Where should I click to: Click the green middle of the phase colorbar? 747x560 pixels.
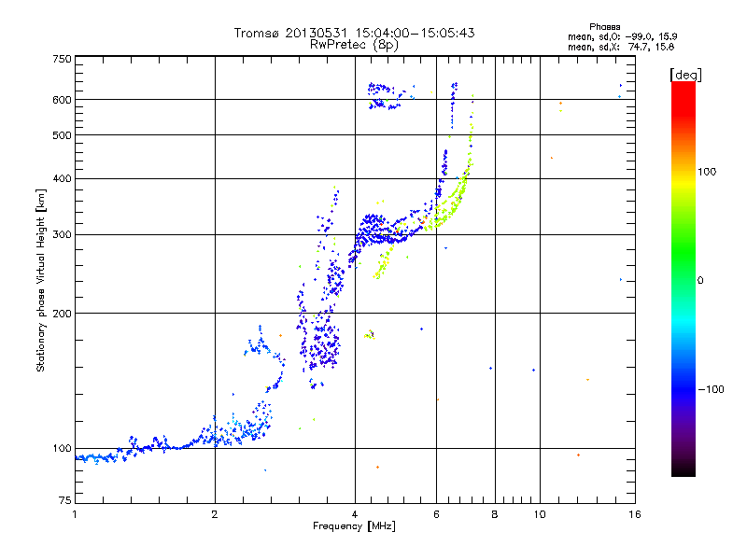[x=684, y=252]
